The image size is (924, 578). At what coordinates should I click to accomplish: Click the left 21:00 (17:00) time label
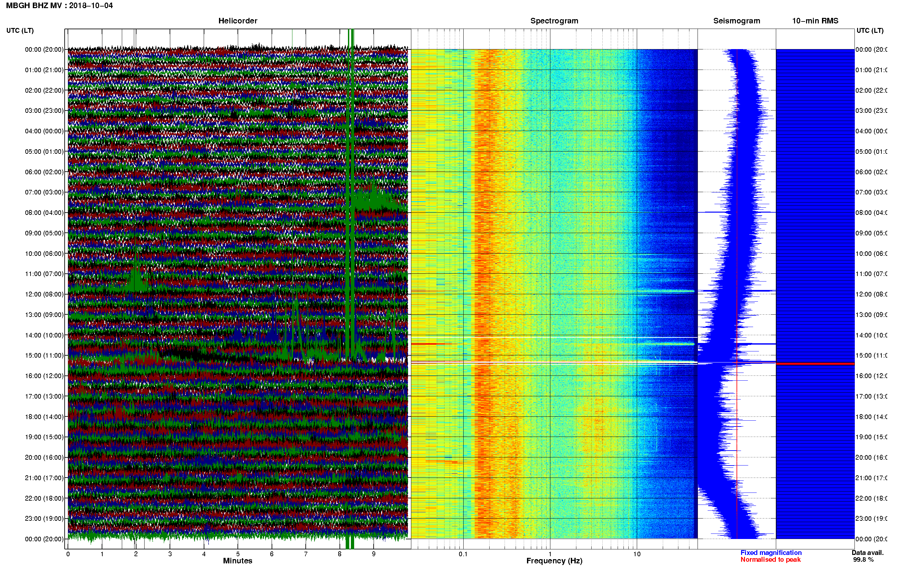click(44, 478)
